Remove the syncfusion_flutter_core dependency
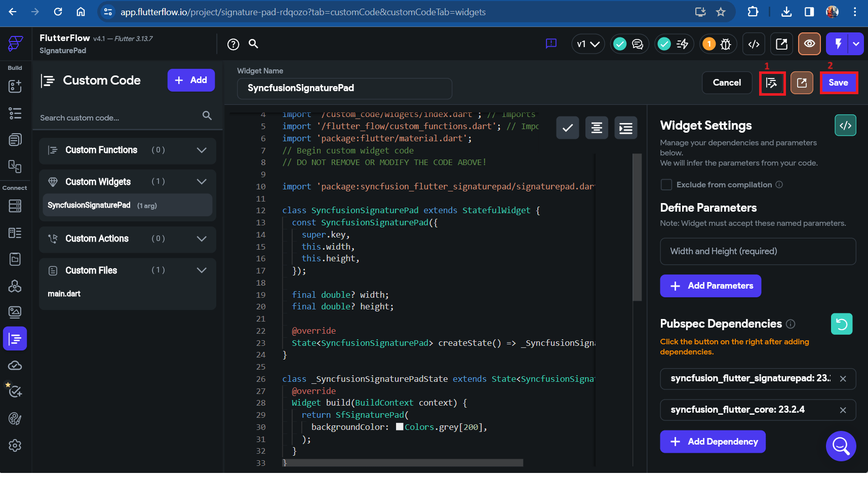The image size is (868, 477). tap(843, 411)
